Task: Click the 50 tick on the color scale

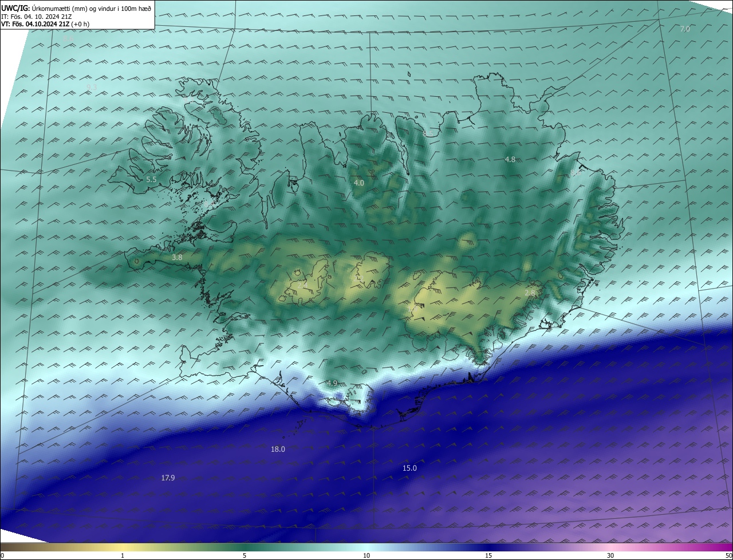Action: (x=728, y=555)
